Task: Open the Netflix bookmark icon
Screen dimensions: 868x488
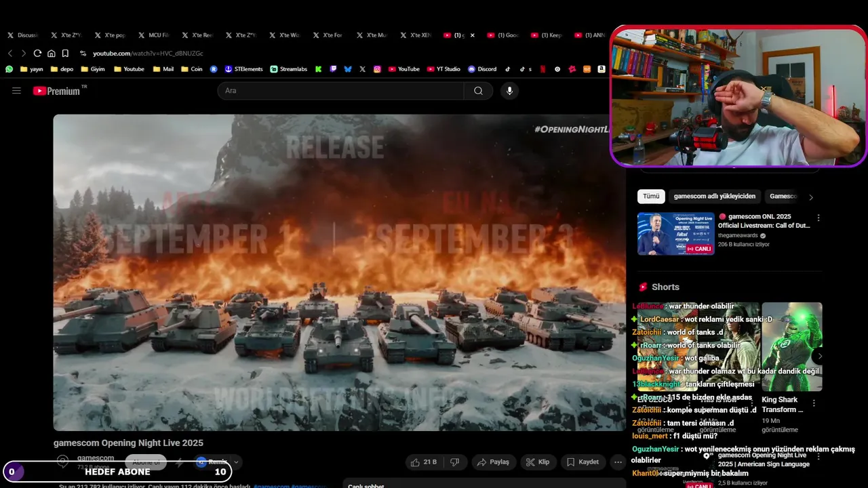Action: point(542,69)
